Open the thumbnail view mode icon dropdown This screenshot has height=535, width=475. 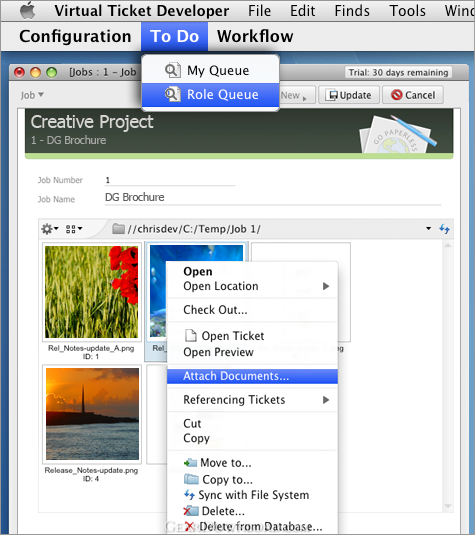74,229
